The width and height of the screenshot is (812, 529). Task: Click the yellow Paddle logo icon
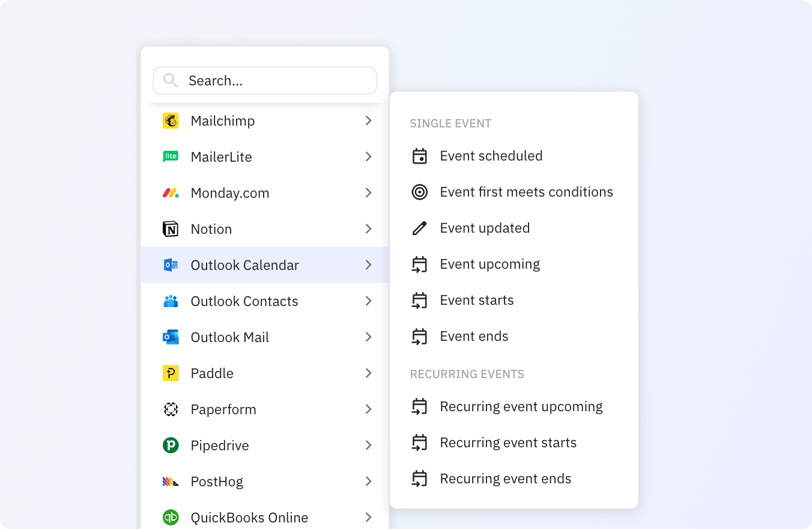pyautogui.click(x=171, y=373)
